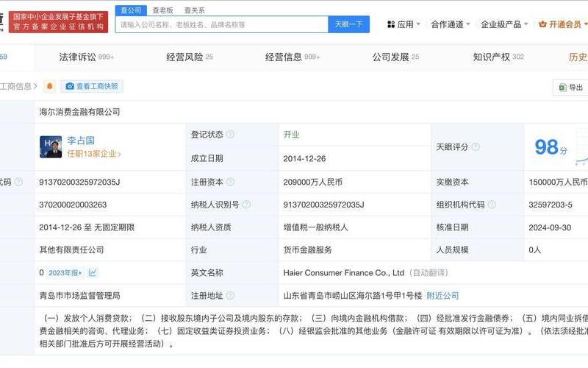Open the 合作通道 dropdown menu

tap(451, 24)
